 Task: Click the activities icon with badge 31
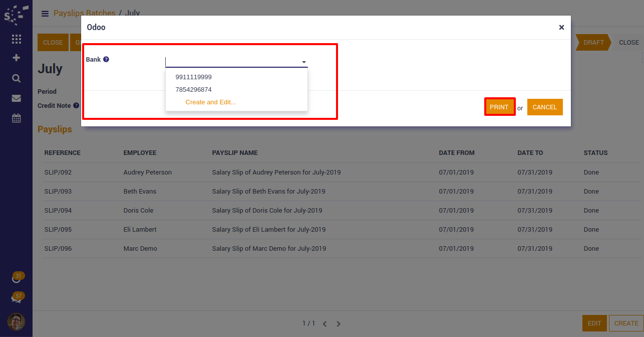click(x=17, y=279)
